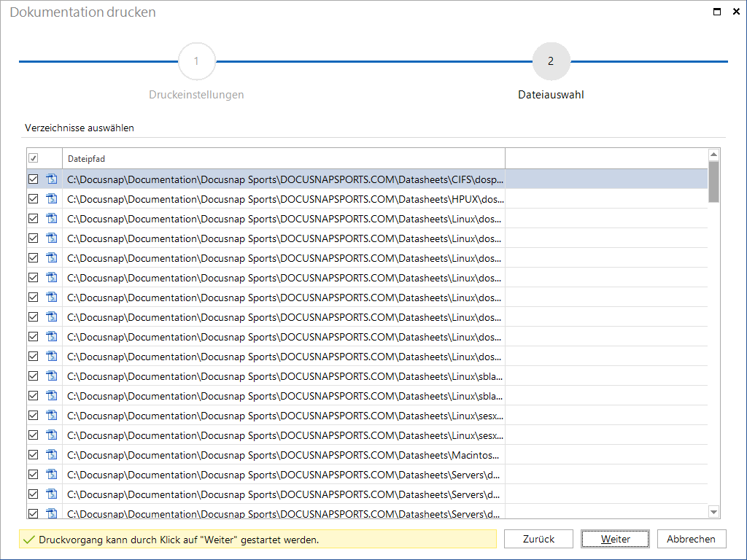Uncheck the Macintos datasheet row checkbox
This screenshot has width=747, height=560.
click(34, 455)
